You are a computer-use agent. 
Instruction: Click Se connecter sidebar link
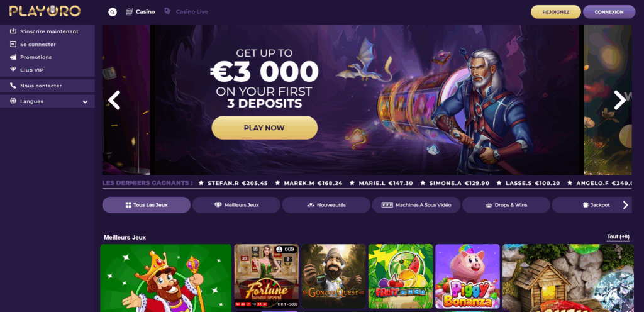pos(47,44)
